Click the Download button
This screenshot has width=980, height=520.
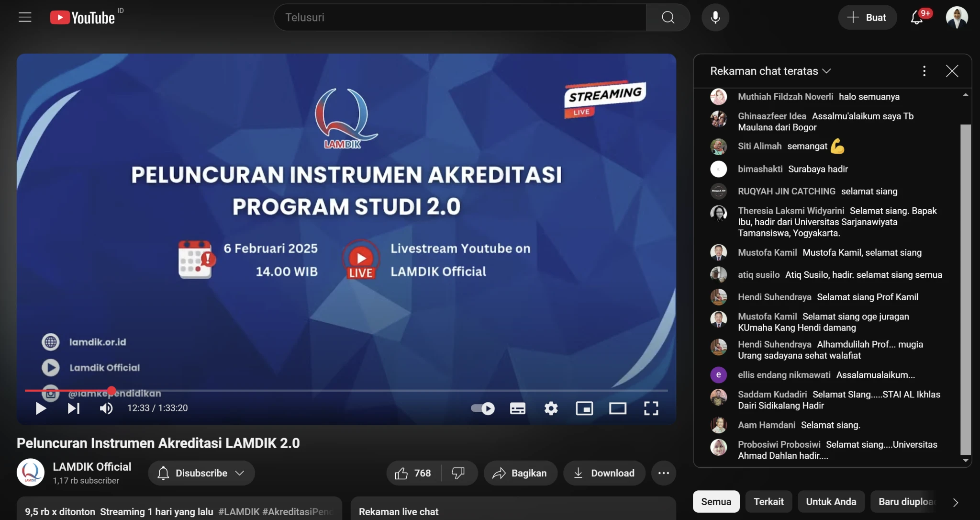coord(604,473)
